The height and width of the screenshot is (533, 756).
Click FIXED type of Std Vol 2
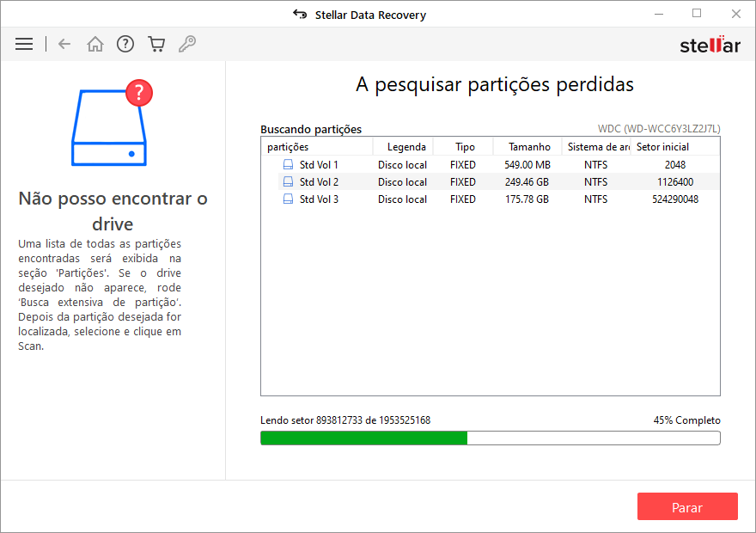coord(463,182)
